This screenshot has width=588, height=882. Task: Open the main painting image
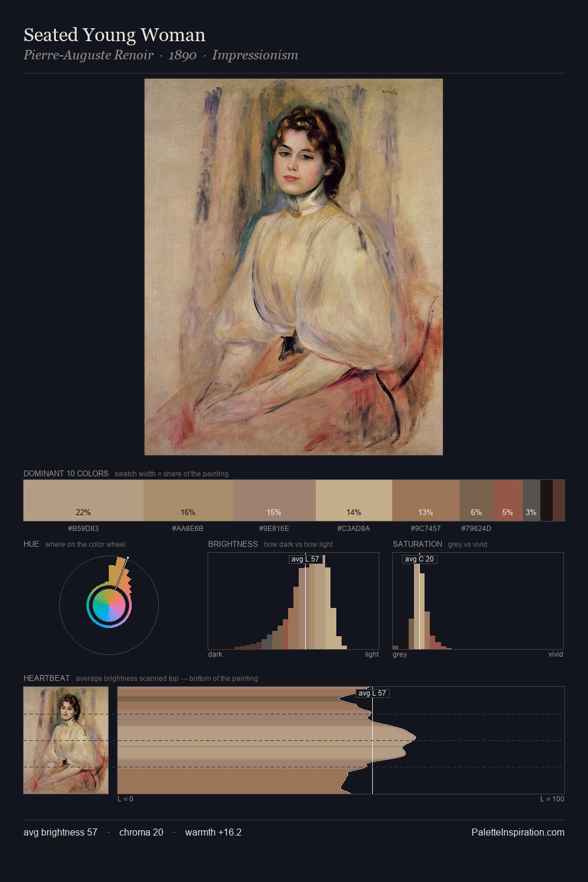(x=293, y=267)
